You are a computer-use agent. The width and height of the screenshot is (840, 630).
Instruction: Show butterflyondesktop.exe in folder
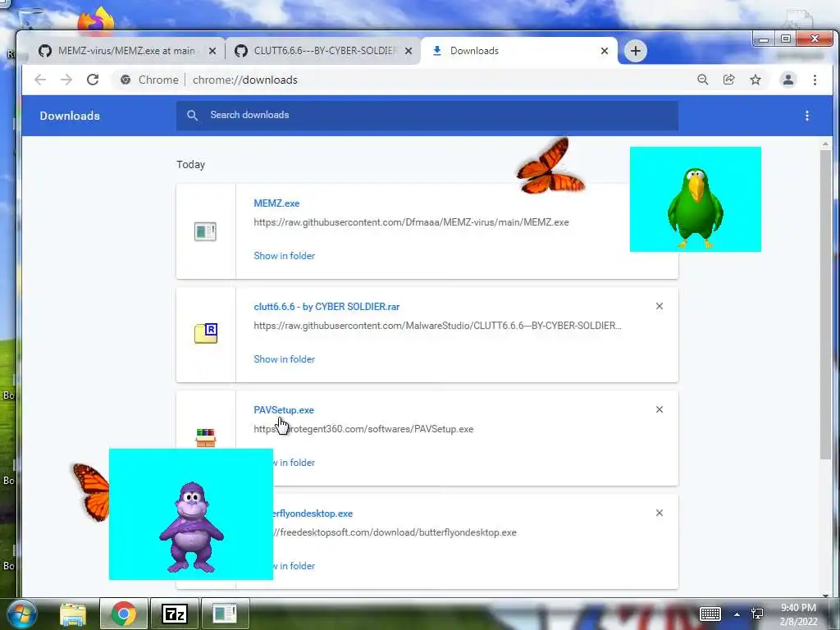tap(294, 566)
